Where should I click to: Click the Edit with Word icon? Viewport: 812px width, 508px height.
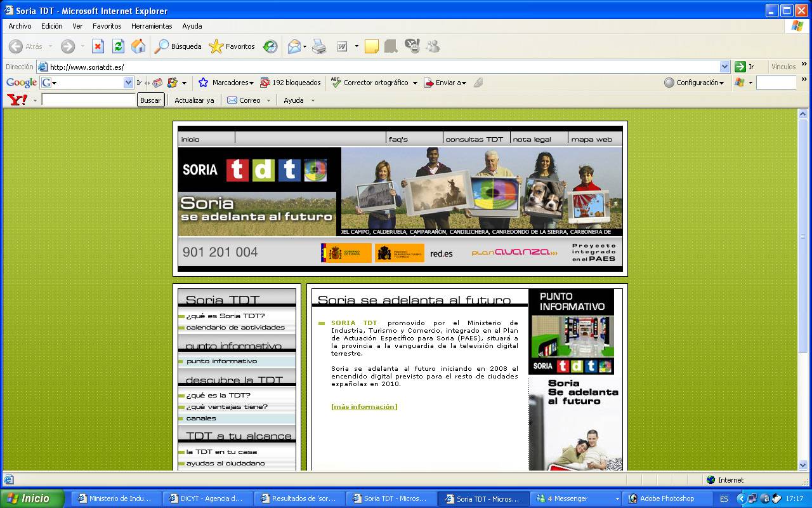pos(342,46)
